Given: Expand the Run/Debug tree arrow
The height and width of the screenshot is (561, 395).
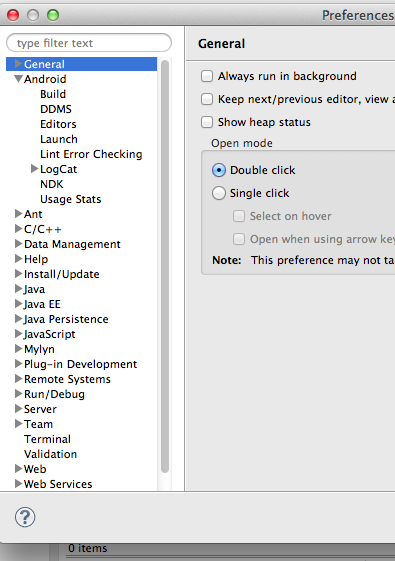Looking at the screenshot, I should point(18,394).
